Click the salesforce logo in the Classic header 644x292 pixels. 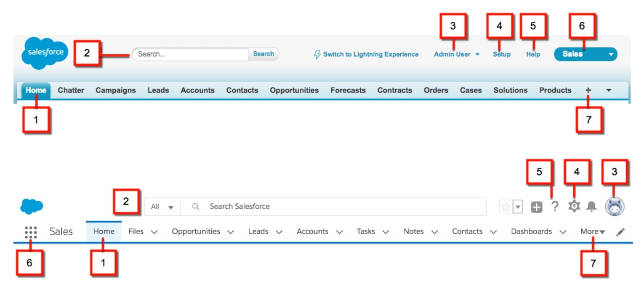[44, 53]
